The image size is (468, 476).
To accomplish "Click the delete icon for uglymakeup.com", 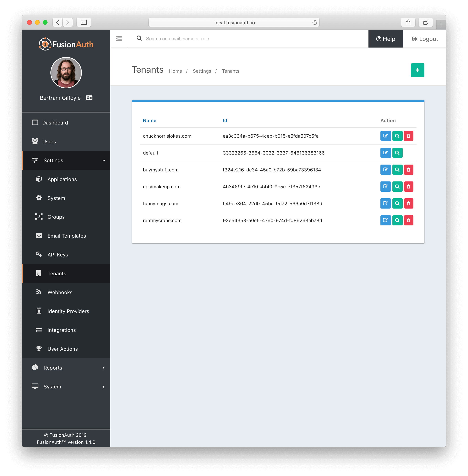I will tap(408, 187).
